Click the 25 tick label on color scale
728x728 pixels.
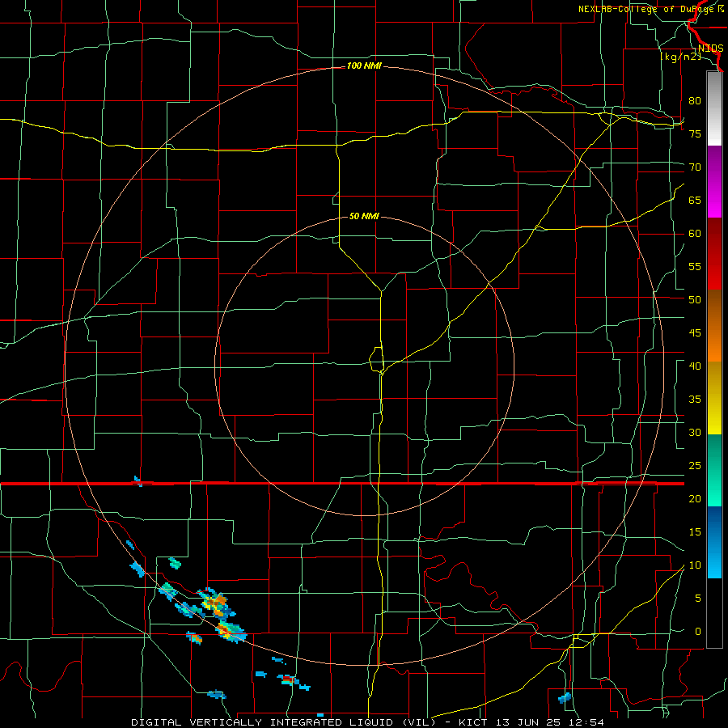(x=695, y=466)
